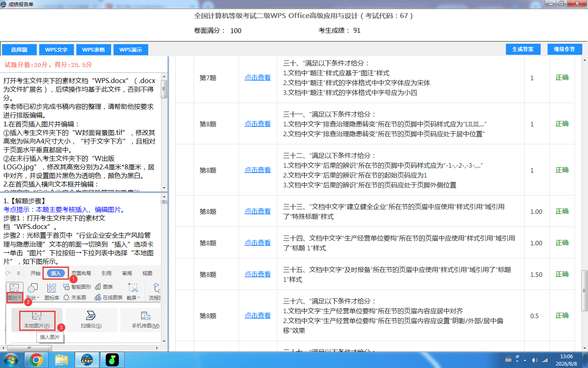
Task: Open the round blue exam app taskbar icon
Action: click(87, 360)
